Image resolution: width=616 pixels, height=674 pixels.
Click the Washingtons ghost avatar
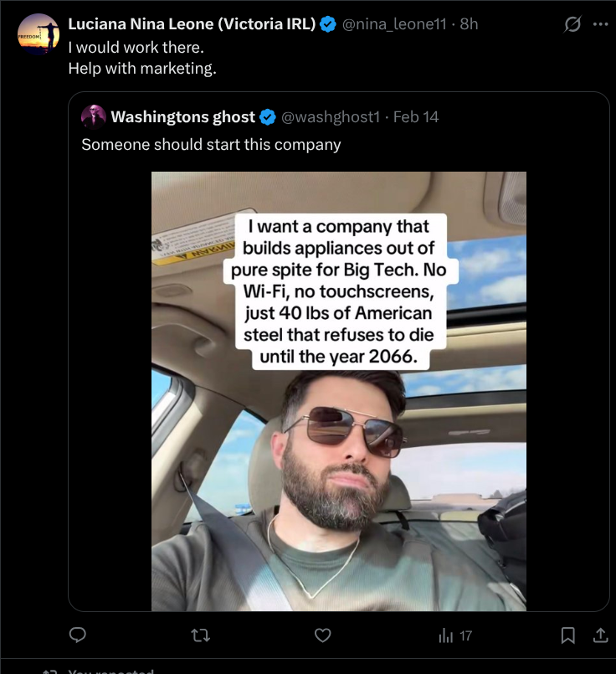(93, 116)
